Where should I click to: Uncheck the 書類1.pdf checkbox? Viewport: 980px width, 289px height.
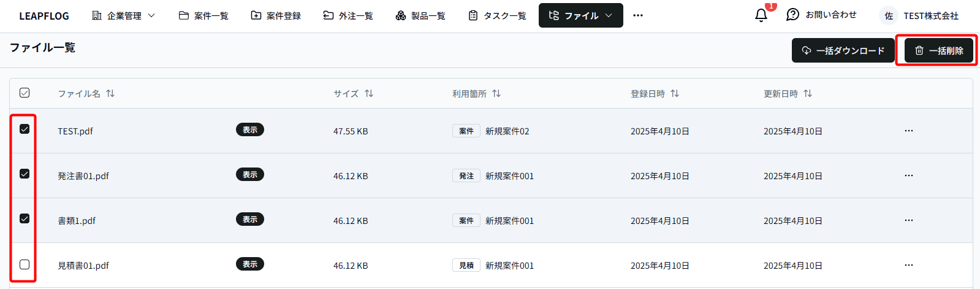point(25,218)
